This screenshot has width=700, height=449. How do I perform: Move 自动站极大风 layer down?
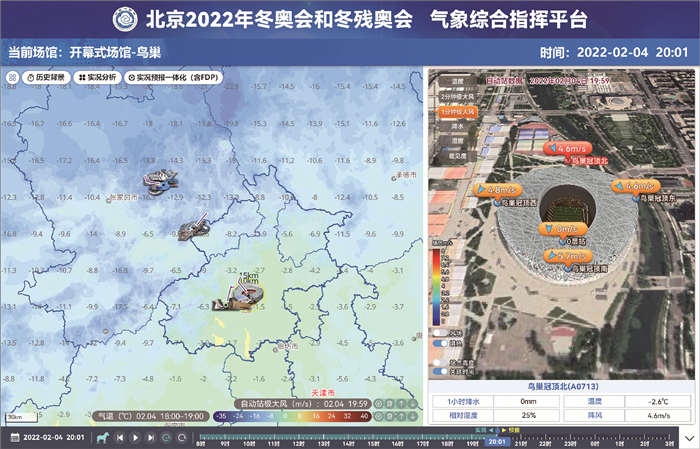click(x=413, y=404)
